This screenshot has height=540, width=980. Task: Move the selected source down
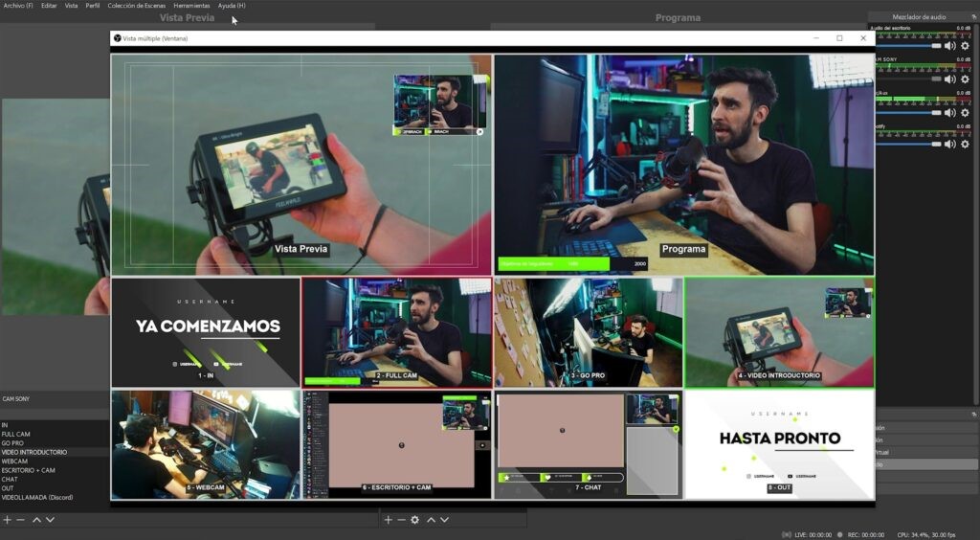coord(445,520)
